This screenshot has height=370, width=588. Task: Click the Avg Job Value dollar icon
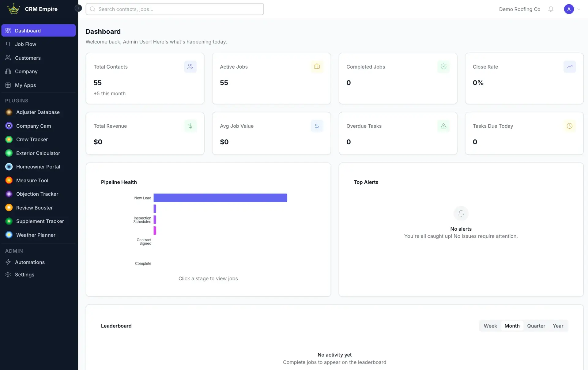[x=317, y=126]
